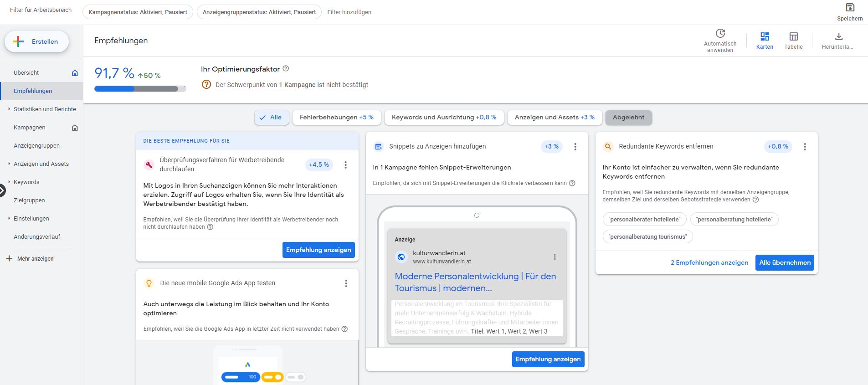Viewport: 868px width, 385px height.
Task: Expand Keywords section in sidebar
Action: click(9, 182)
